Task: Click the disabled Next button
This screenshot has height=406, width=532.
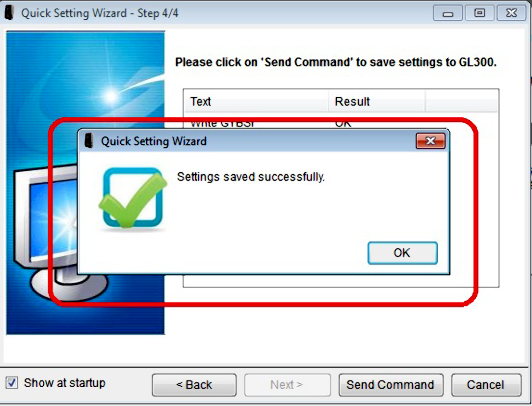Action: click(287, 385)
